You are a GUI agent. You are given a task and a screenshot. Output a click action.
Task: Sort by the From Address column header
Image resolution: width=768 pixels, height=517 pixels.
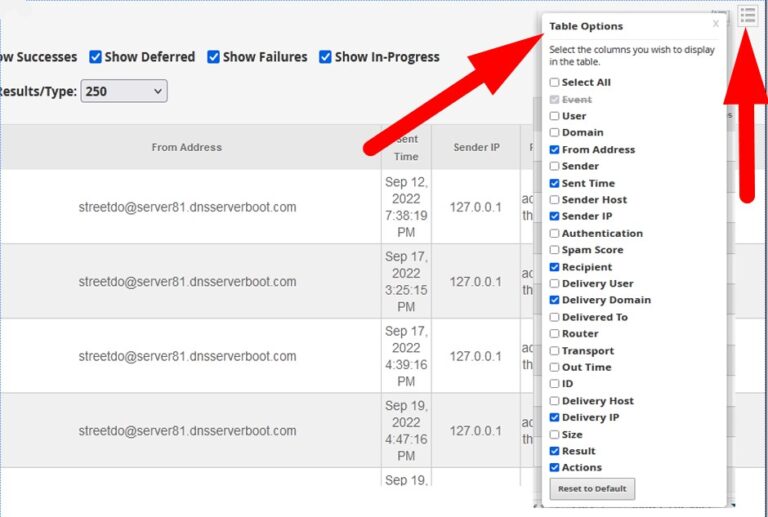186,147
